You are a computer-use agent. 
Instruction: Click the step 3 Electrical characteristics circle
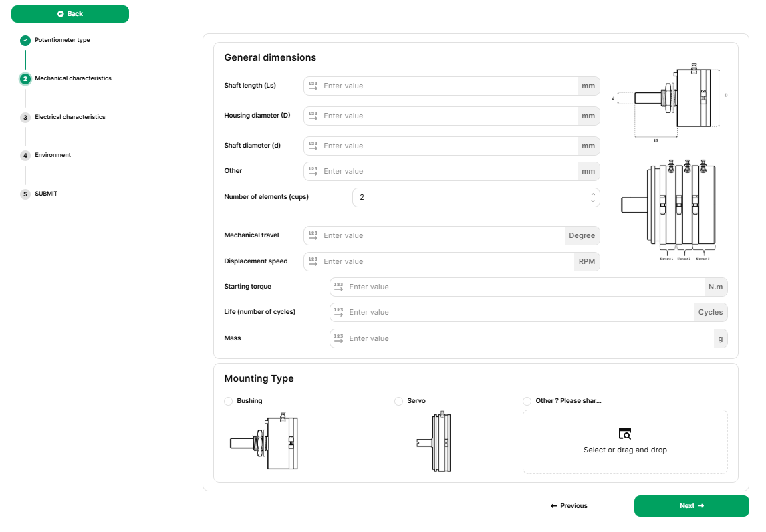coord(25,118)
